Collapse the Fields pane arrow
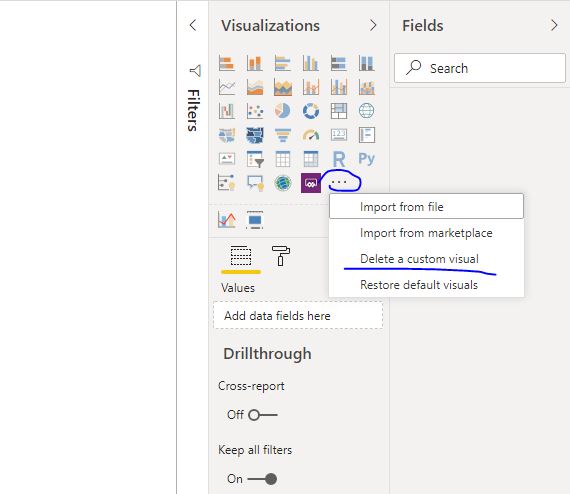Image resolution: width=570 pixels, height=494 pixels. 554,25
